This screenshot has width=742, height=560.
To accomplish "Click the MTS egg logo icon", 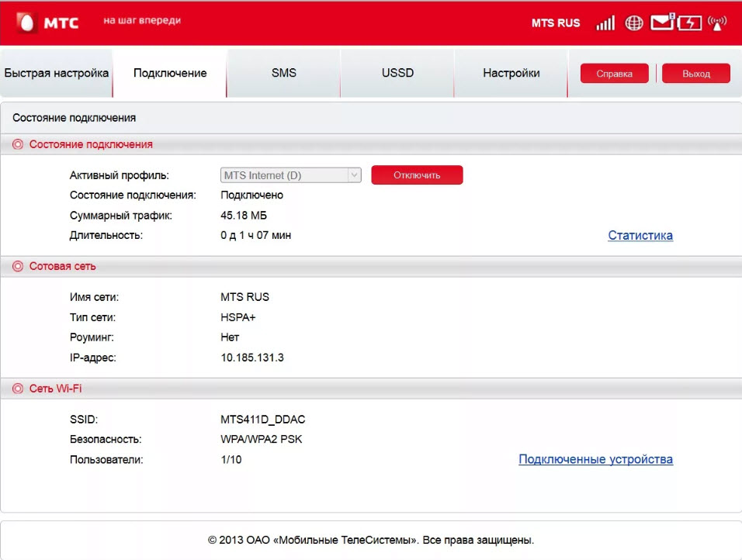I will click(x=26, y=22).
